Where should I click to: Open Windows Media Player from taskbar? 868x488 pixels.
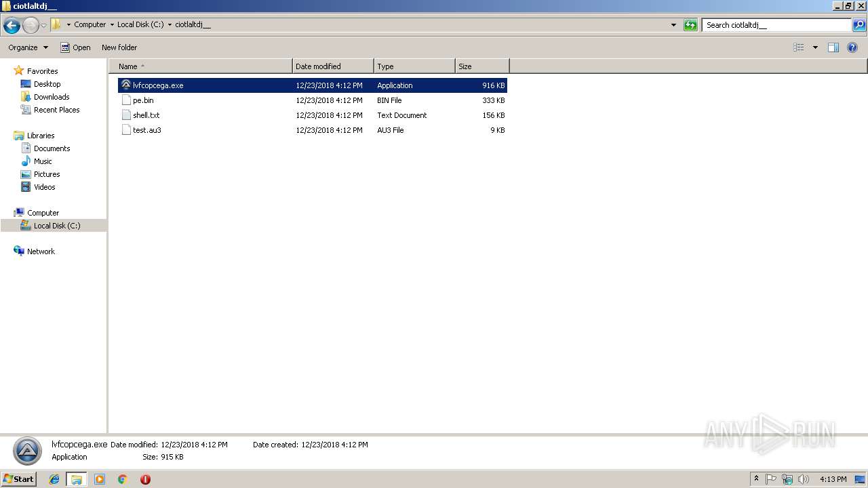[100, 479]
